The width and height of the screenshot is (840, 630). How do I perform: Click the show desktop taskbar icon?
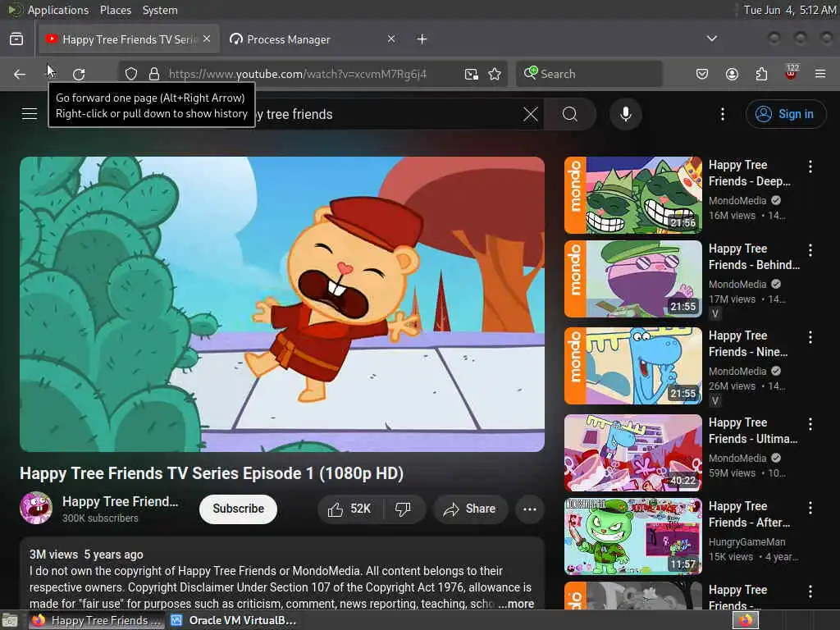[10, 621]
